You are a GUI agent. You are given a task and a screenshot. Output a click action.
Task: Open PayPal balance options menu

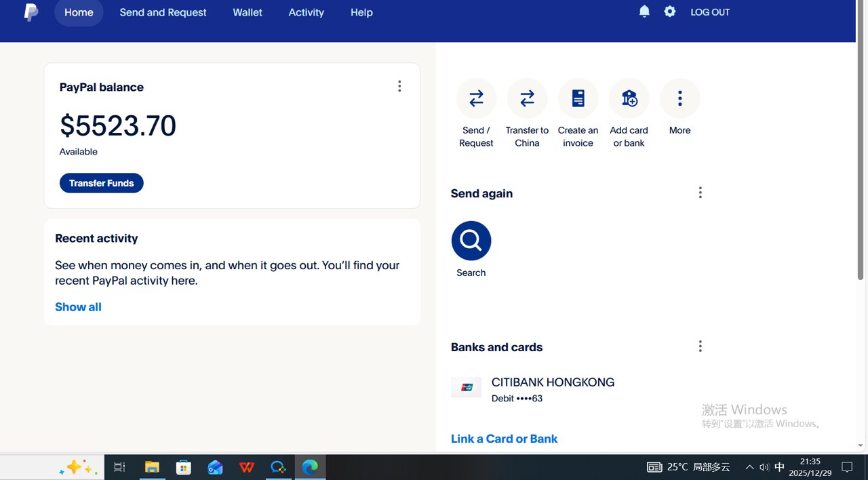399,86
